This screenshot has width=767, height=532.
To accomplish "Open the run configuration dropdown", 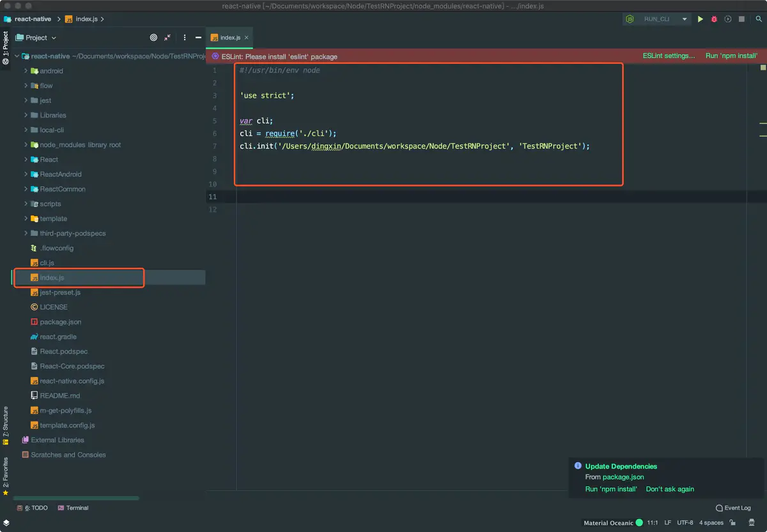I will [684, 19].
